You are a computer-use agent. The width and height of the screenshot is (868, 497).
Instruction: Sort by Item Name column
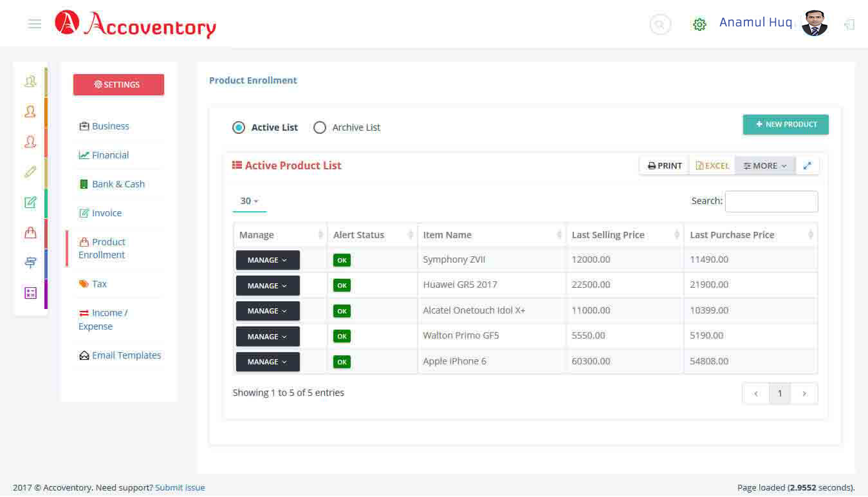[x=492, y=235]
